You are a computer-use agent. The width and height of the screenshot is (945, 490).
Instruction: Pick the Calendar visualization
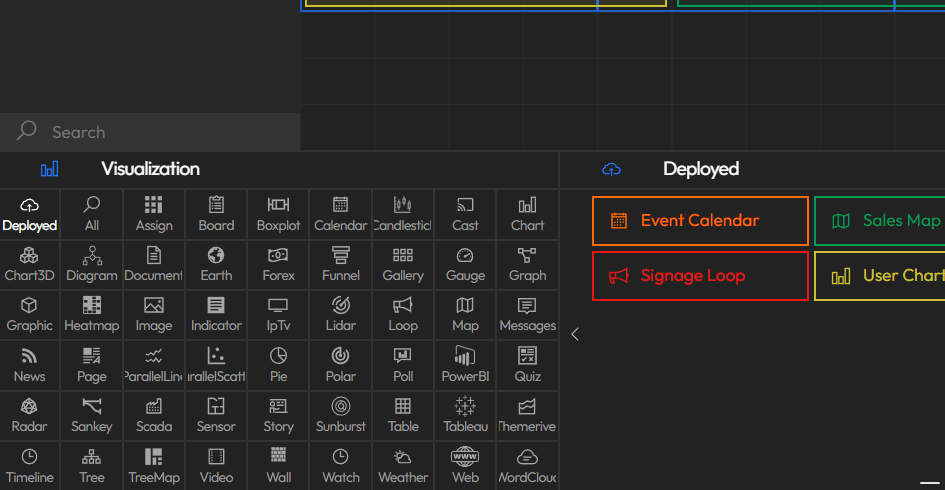(341, 215)
